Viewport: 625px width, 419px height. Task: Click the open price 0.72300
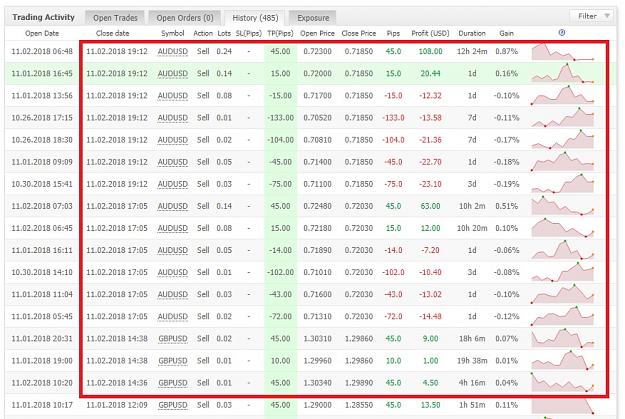click(317, 51)
